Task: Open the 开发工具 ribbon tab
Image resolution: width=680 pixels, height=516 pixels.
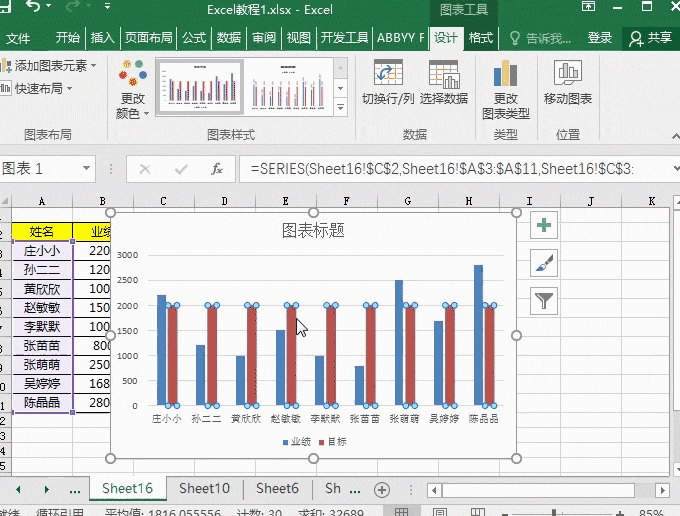Action: pyautogui.click(x=344, y=38)
